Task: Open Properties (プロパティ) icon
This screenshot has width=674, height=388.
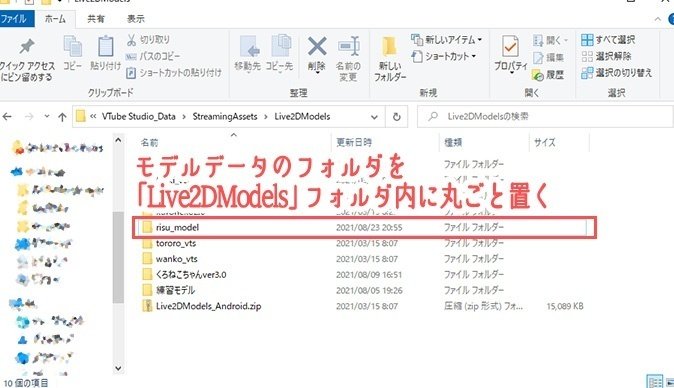Action: [510, 46]
